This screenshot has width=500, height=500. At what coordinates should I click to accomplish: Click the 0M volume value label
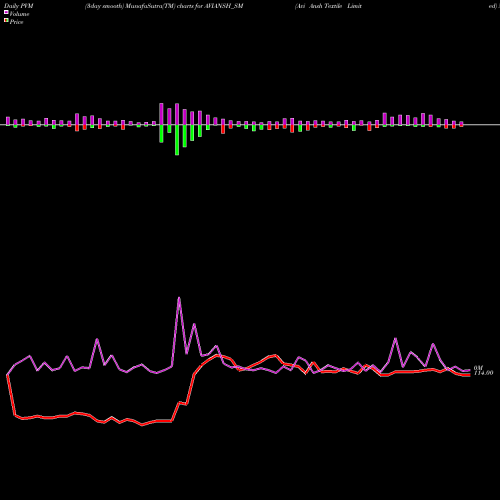[x=478, y=368]
